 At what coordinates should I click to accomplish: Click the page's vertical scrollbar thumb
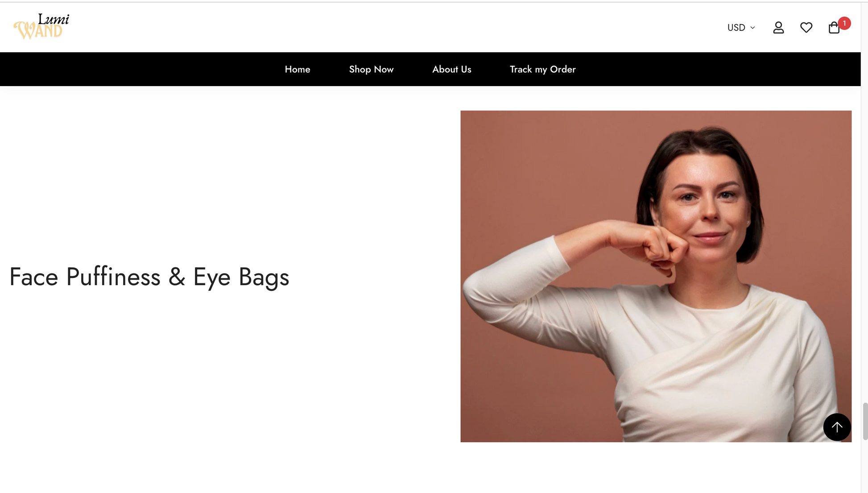[x=865, y=421]
